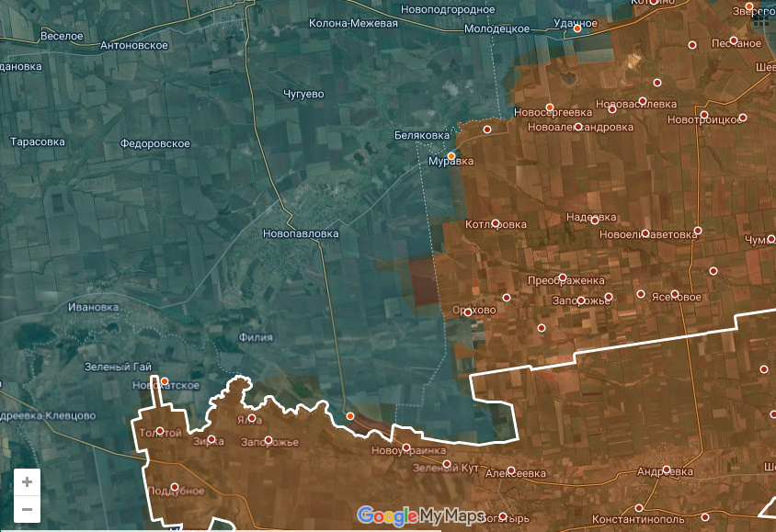Open the marker at Зирка
The image size is (776, 532).
[x=211, y=439]
